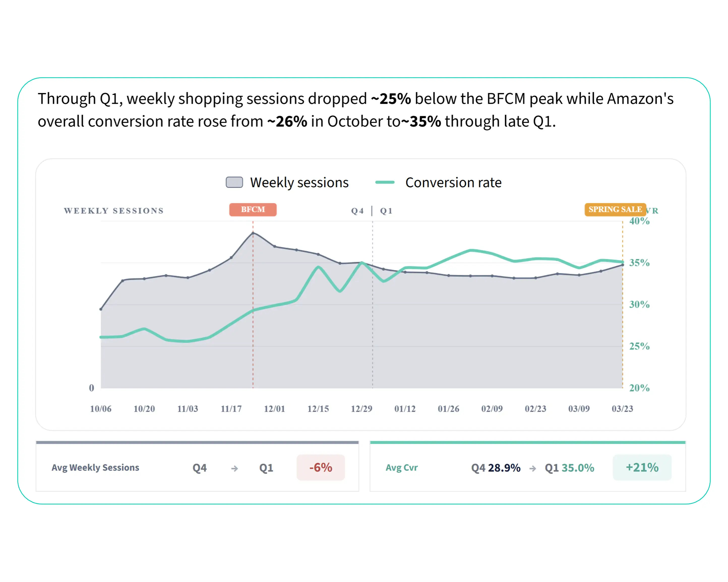Select the 12/01 x-axis date label
728x582 pixels.
[275, 409]
